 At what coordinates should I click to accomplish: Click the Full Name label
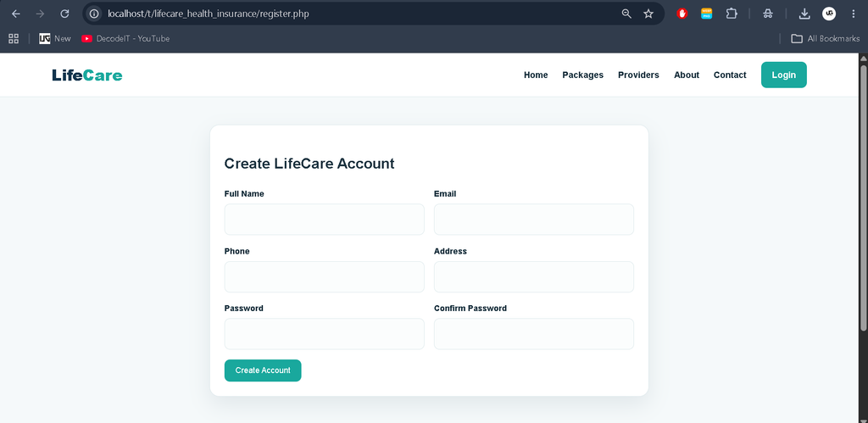244,194
